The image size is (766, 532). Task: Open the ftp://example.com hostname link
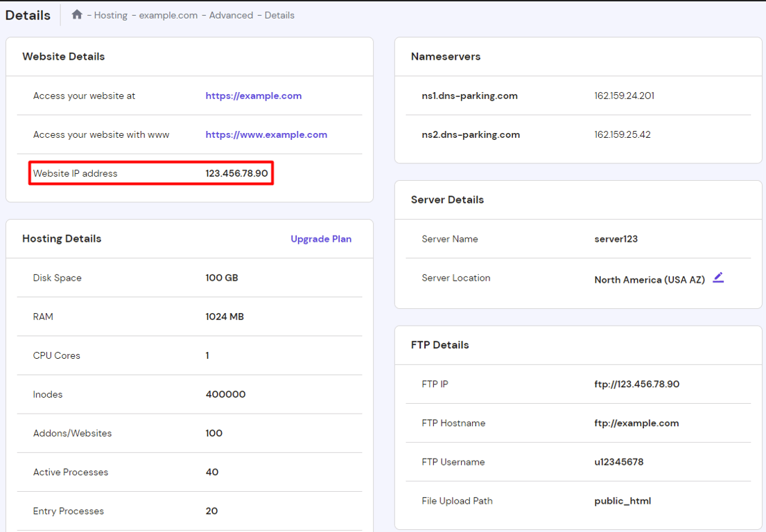coord(636,423)
